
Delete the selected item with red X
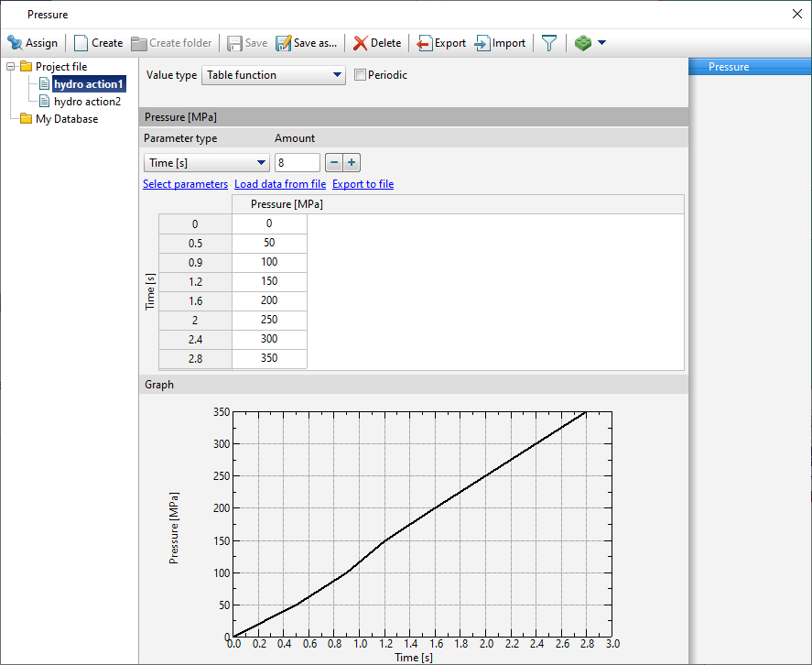[x=361, y=43]
